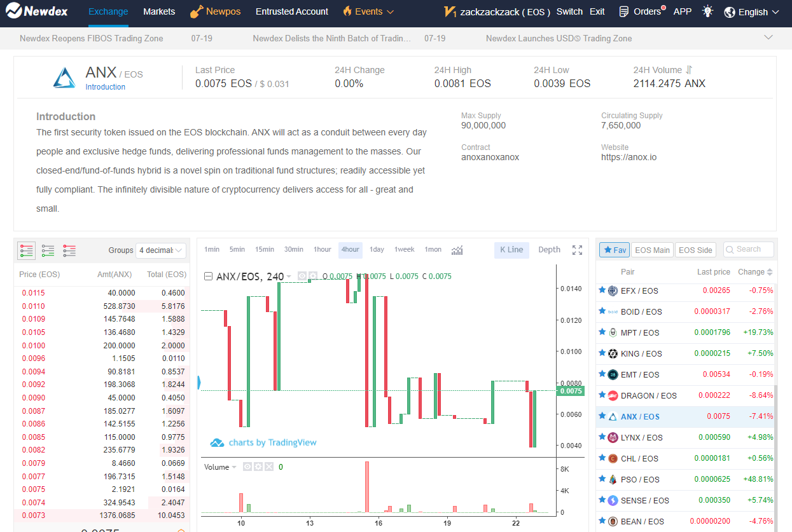The width and height of the screenshot is (792, 532).
Task: Open the Events flame menu
Action: 368,11
